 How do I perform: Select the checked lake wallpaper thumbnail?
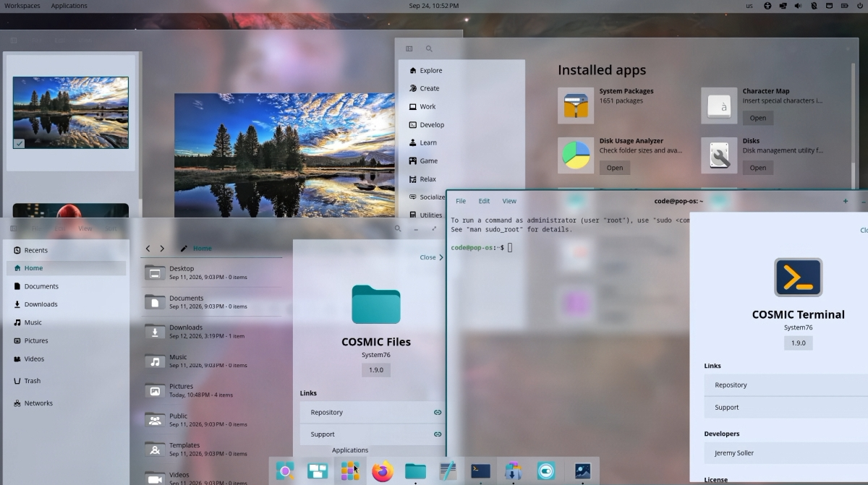pos(71,113)
